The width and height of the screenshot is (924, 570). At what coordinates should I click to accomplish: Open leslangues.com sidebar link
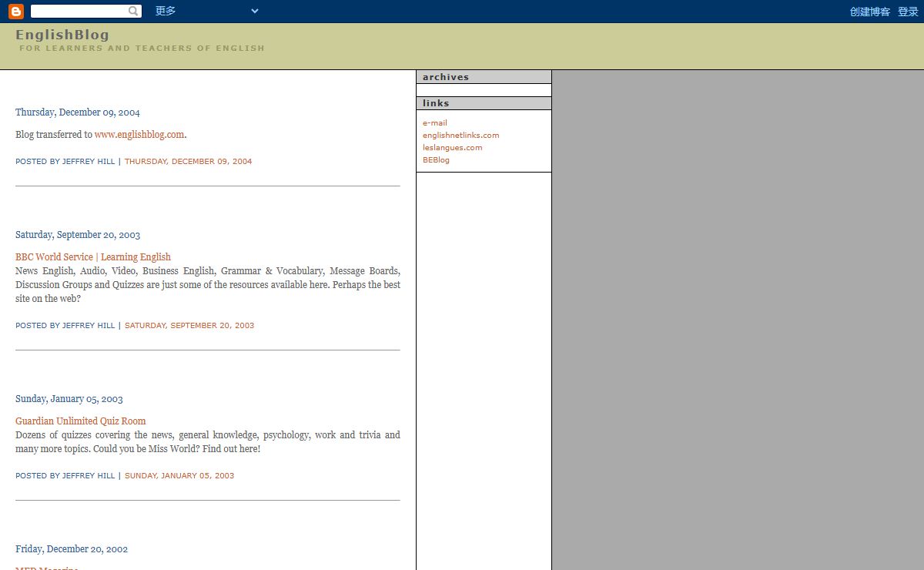(x=453, y=148)
